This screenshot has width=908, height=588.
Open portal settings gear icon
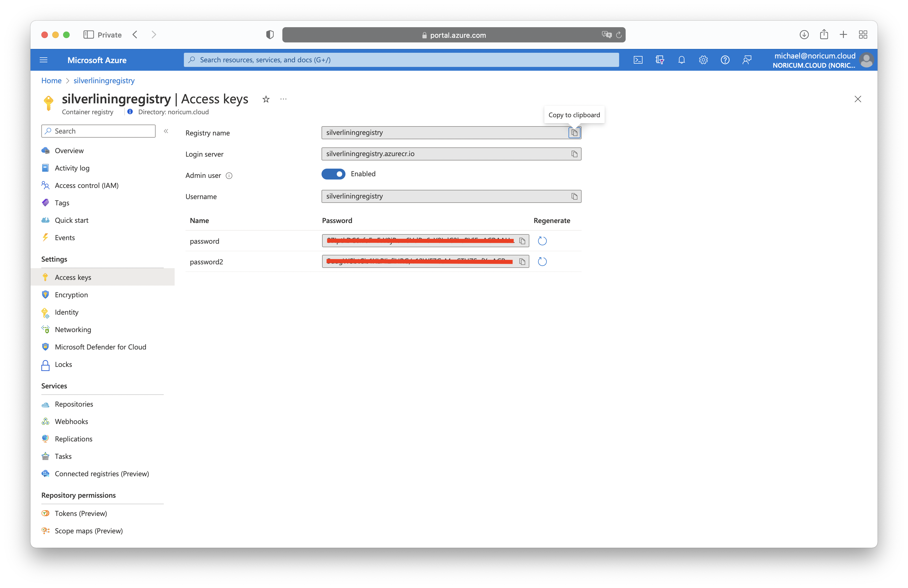(x=703, y=60)
